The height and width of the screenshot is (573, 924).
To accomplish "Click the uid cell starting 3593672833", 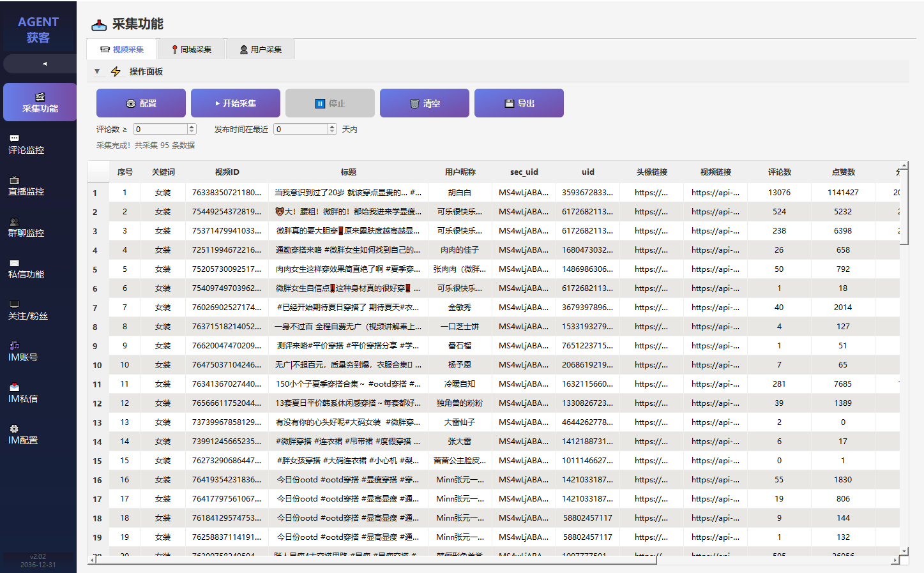I will [x=587, y=193].
